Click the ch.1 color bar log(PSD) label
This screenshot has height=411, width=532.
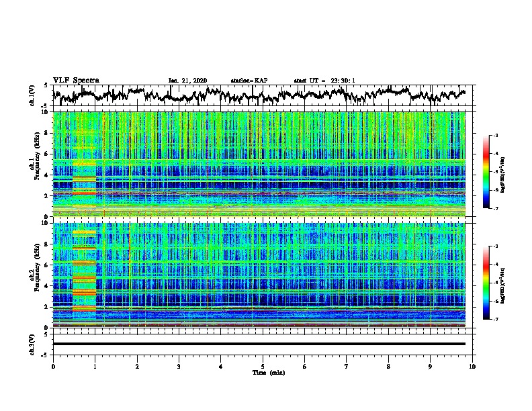point(502,175)
